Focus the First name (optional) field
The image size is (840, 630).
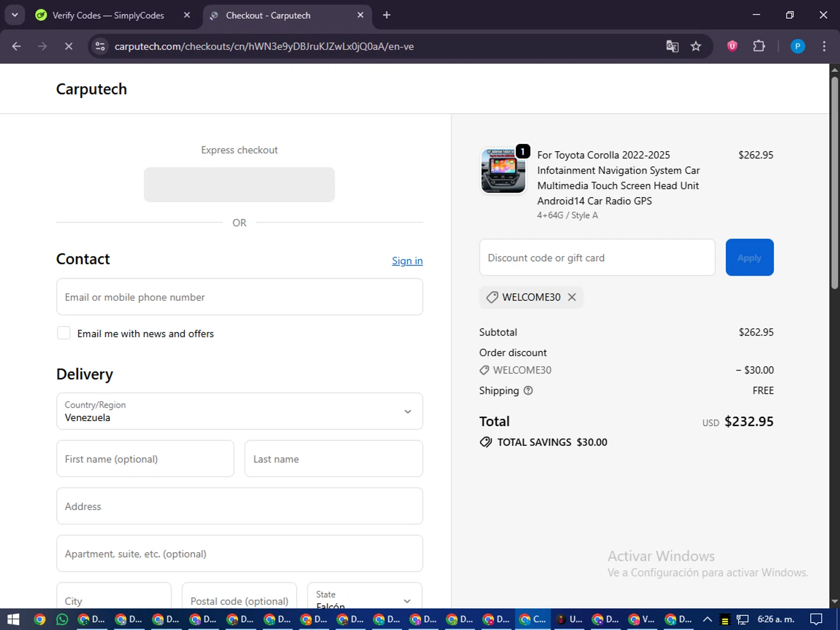point(145,459)
